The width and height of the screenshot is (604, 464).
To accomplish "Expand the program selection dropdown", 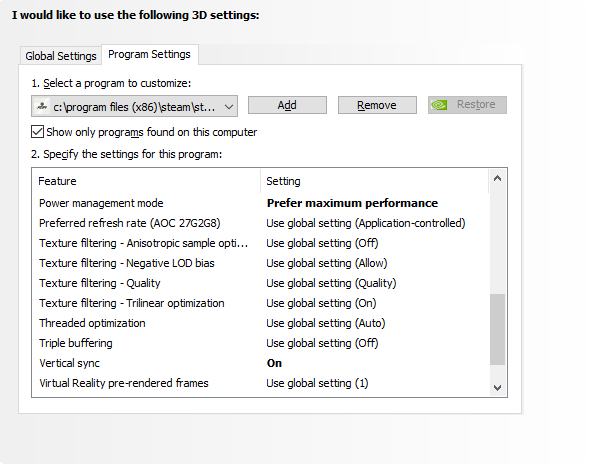I will (229, 105).
